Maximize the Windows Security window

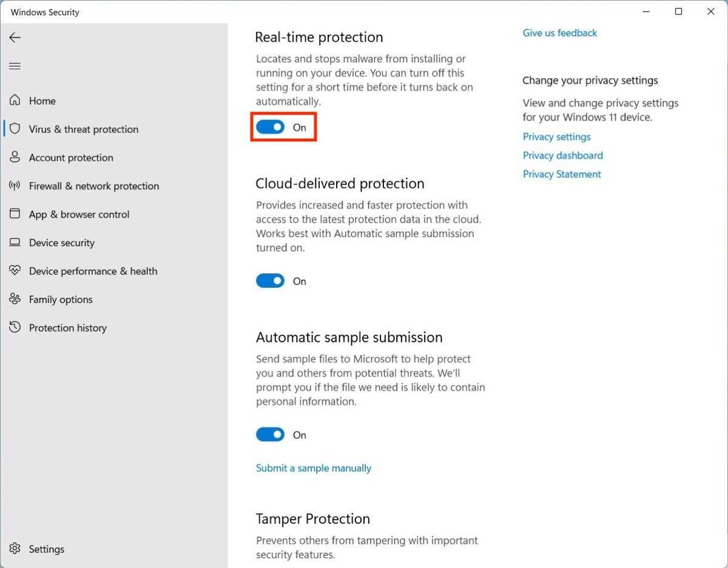tap(679, 12)
